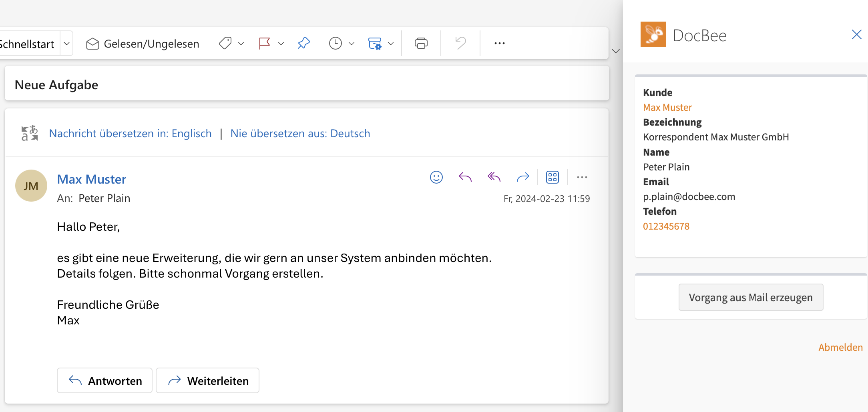This screenshot has height=412, width=868.
Task: Click phone number 012345678
Action: pyautogui.click(x=666, y=226)
